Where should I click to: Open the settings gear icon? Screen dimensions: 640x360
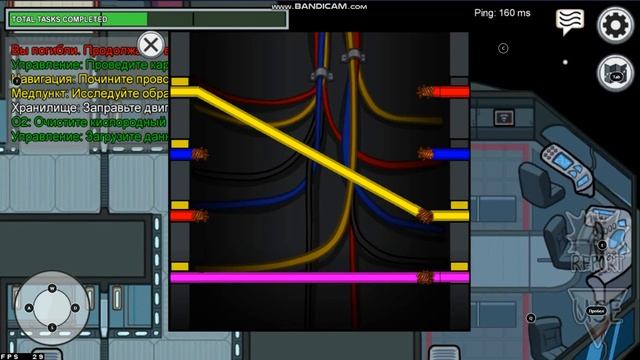pos(616,25)
